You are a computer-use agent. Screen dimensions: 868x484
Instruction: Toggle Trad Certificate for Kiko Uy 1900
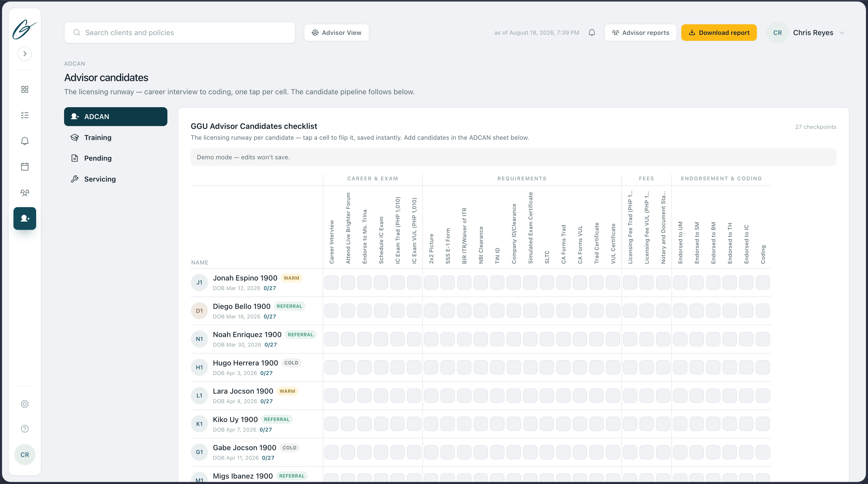(x=596, y=424)
